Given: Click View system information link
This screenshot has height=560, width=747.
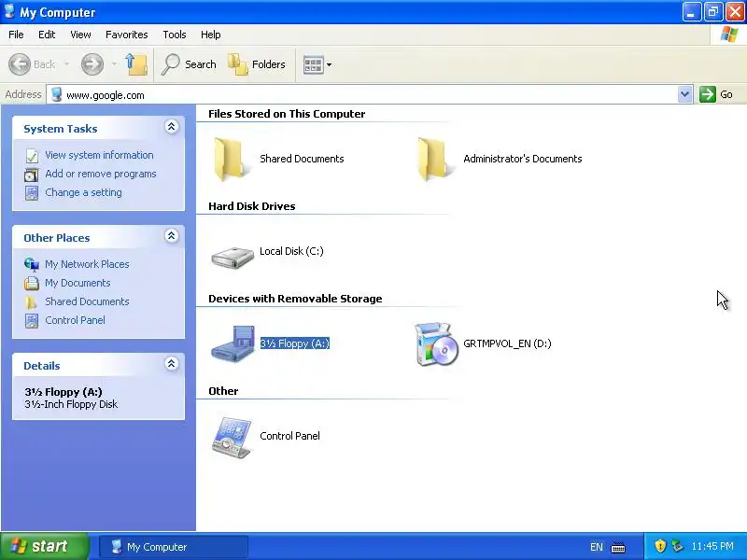Looking at the screenshot, I should 99,155.
